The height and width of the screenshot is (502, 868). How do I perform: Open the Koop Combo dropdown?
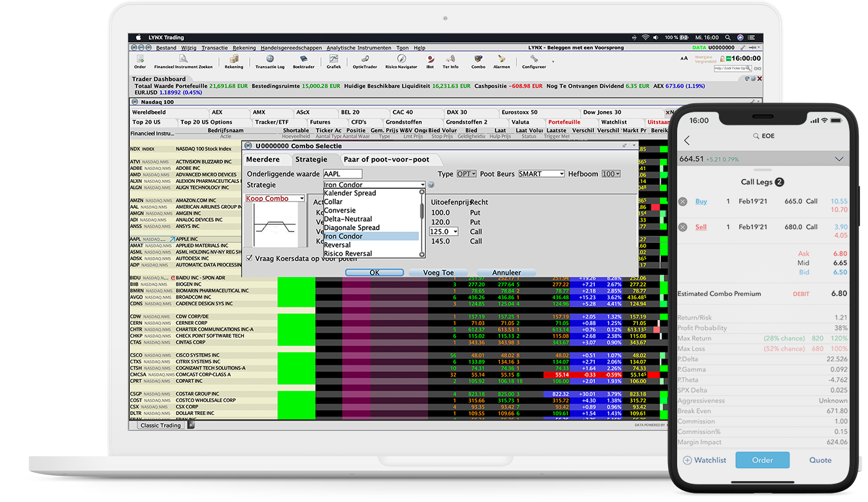pyautogui.click(x=275, y=199)
